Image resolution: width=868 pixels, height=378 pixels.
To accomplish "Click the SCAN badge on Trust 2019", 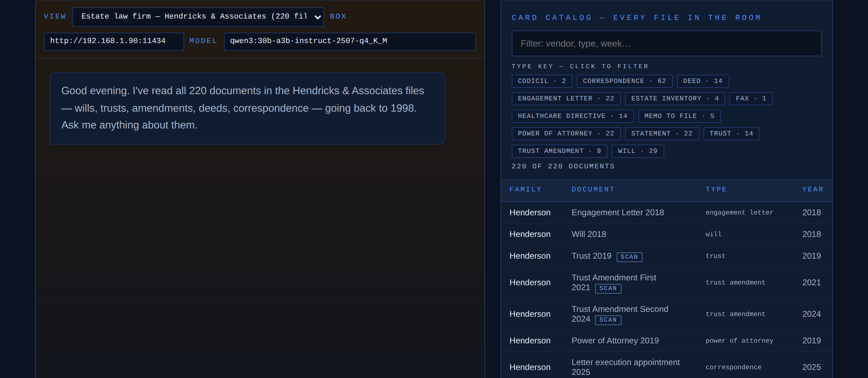I will click(x=629, y=257).
